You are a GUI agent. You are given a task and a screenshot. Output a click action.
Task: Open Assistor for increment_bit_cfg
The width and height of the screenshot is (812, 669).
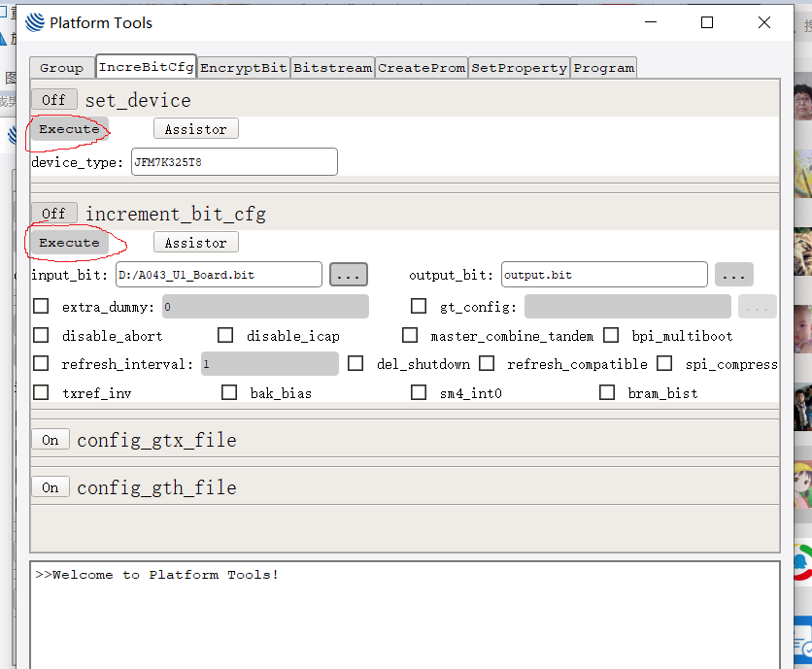pos(196,242)
